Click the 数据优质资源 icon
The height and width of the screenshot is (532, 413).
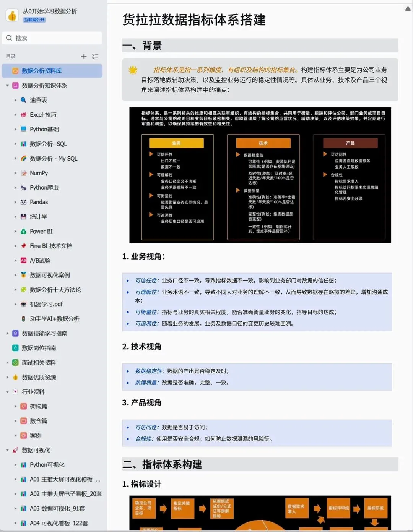click(15, 377)
